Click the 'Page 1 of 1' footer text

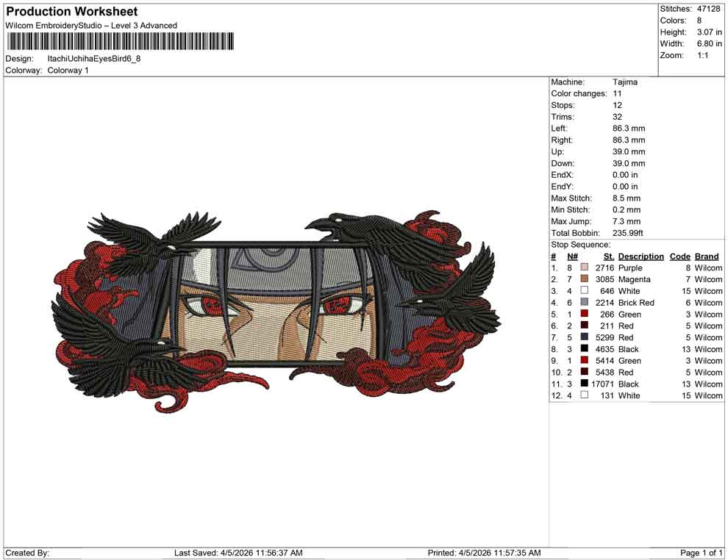[701, 553]
